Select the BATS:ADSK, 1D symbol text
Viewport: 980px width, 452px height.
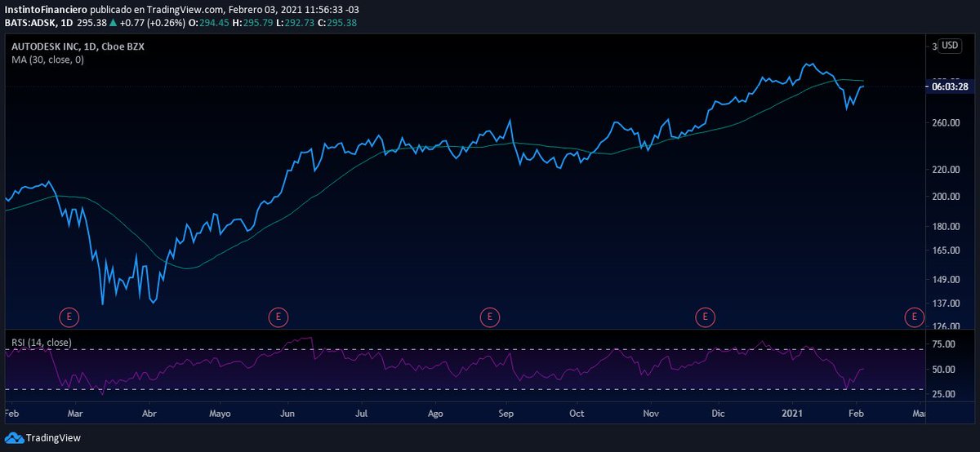click(38, 22)
